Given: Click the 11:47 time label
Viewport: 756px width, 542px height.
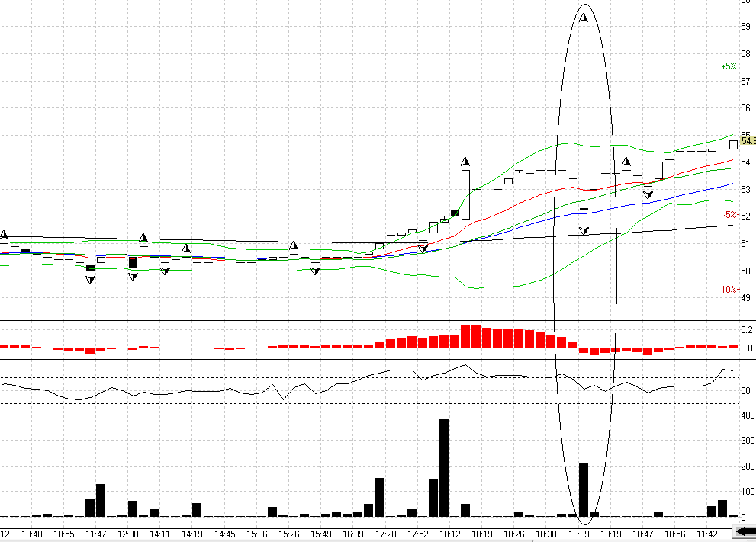Looking at the screenshot, I should pyautogui.click(x=96, y=534).
